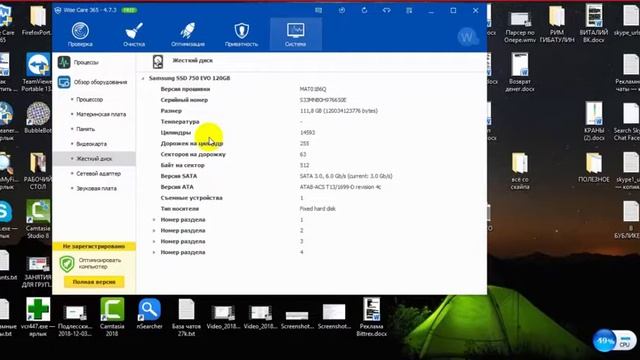Click the Camtasia Studio 8 desktop icon

(x=38, y=219)
